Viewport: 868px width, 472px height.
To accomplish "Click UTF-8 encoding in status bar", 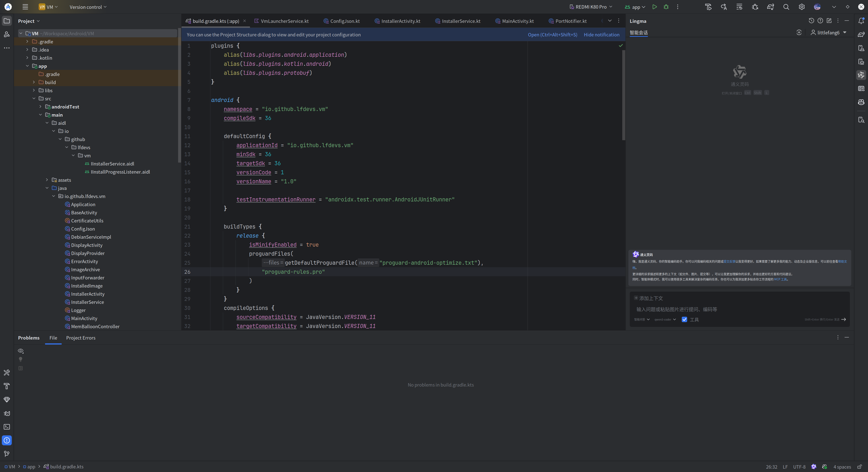I will (799, 467).
